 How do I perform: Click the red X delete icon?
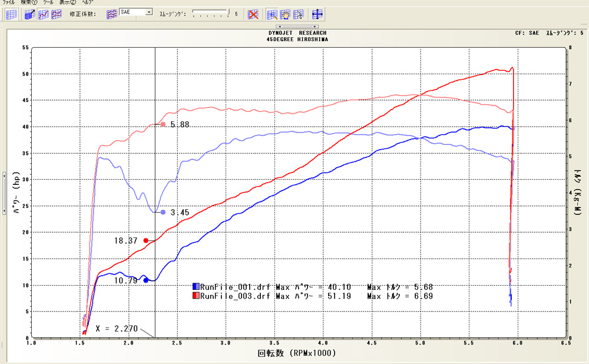pyautogui.click(x=253, y=14)
